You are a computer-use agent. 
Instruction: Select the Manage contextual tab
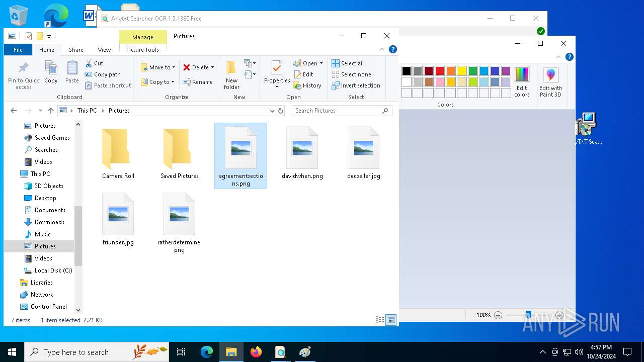pos(143,37)
